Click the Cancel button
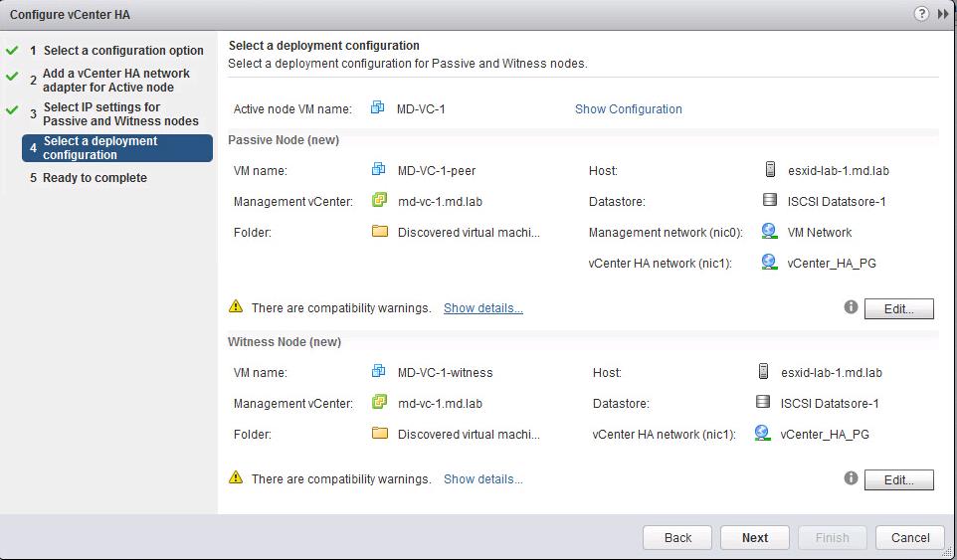 [x=910, y=537]
